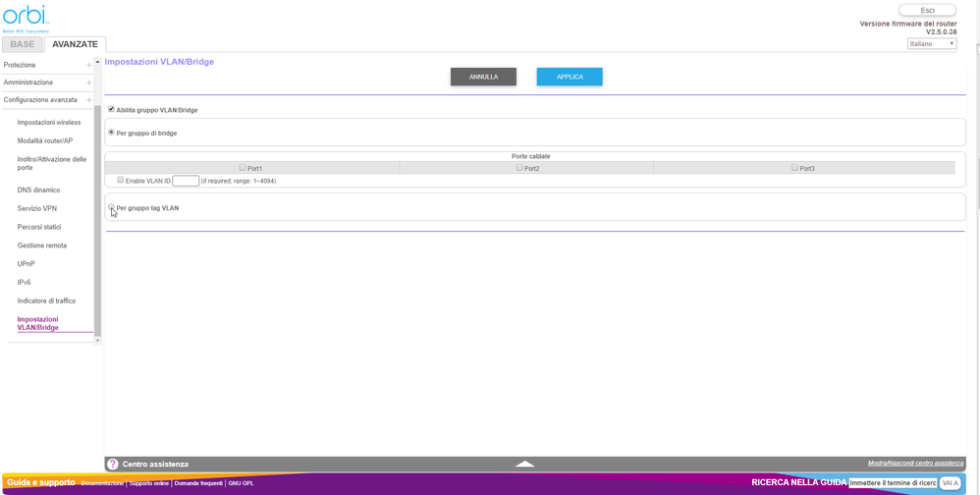The width and height of the screenshot is (980, 495).
Task: Click the Esci logout button
Action: pos(927,10)
